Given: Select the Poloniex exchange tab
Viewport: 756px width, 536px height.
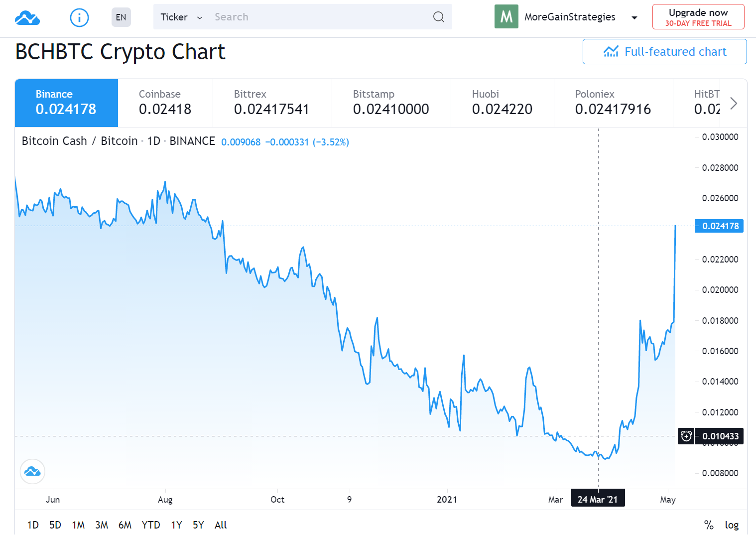Looking at the screenshot, I should [x=613, y=103].
